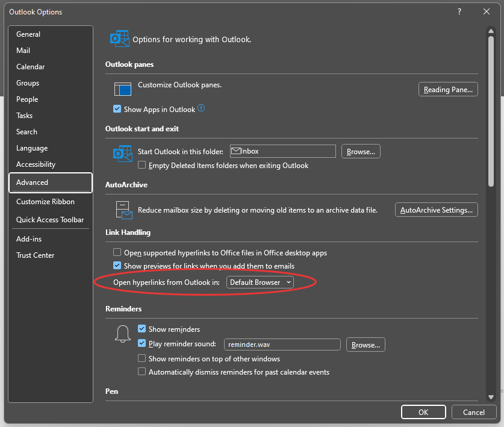Image resolution: width=504 pixels, height=427 pixels.
Task: Toggle Play reminder sound checkbox
Action: pos(142,343)
